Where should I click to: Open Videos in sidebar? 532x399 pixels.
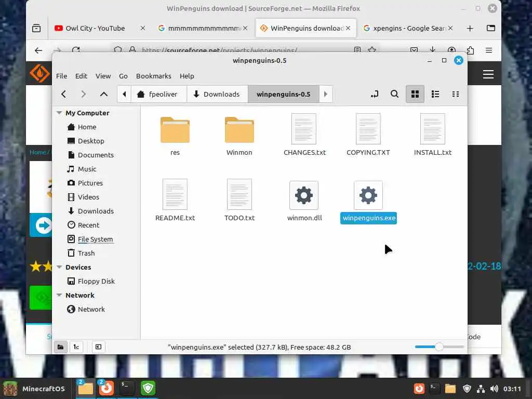[88, 197]
